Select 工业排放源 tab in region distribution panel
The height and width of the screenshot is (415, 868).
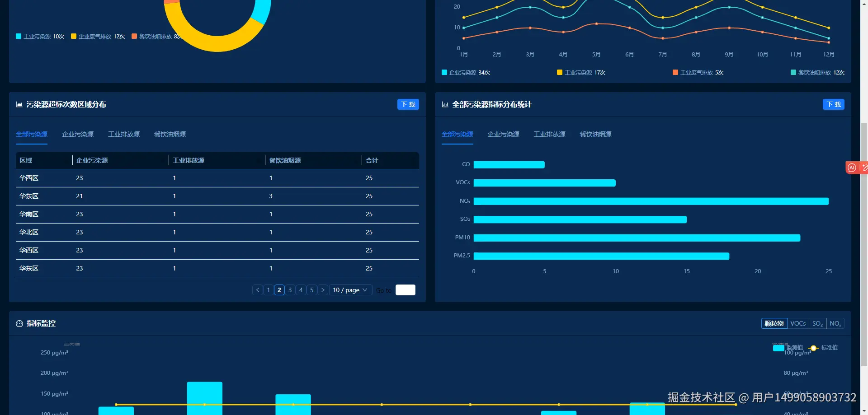124,134
